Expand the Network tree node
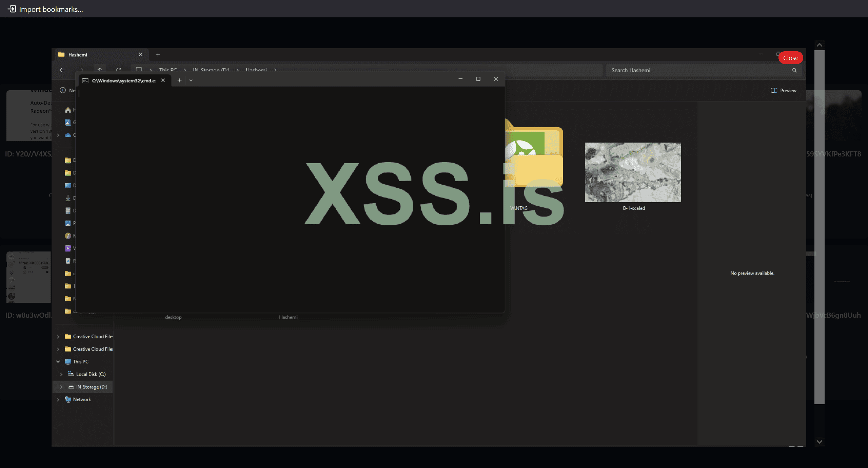 (58, 399)
